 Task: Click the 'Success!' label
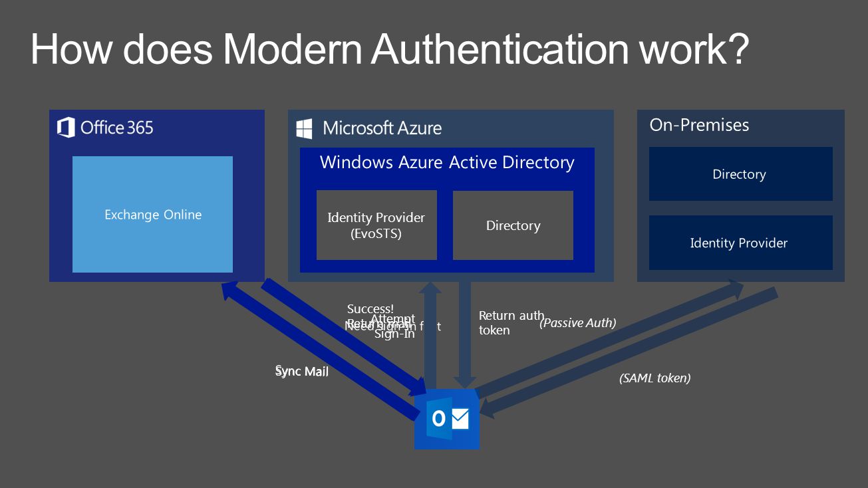[x=370, y=308]
